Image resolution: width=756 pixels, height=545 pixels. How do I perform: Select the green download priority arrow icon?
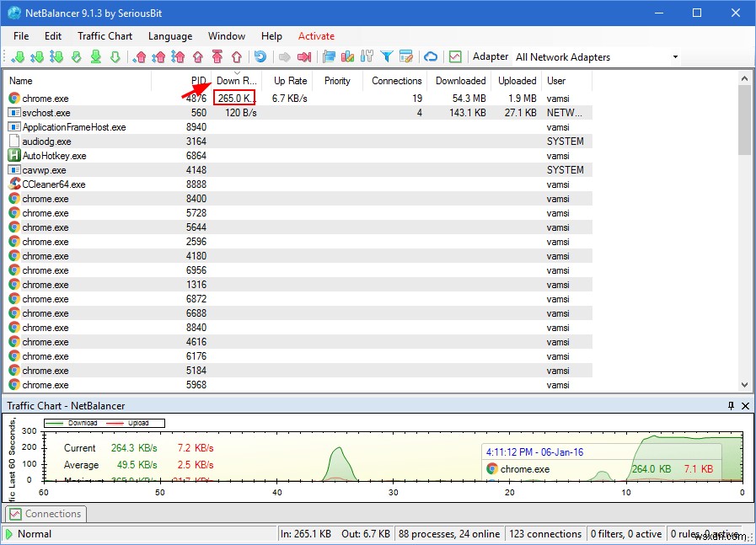tap(19, 56)
